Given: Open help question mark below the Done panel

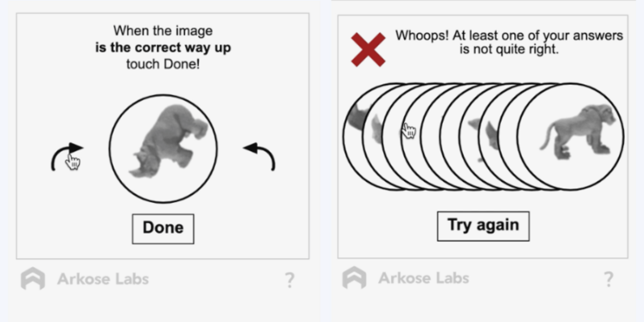Looking at the screenshot, I should 289,280.
